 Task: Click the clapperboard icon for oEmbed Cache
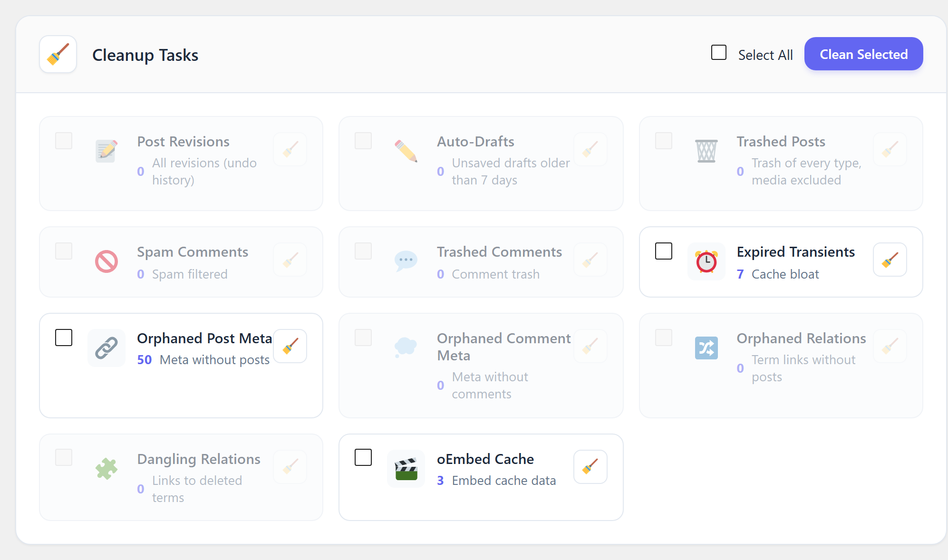[406, 469]
